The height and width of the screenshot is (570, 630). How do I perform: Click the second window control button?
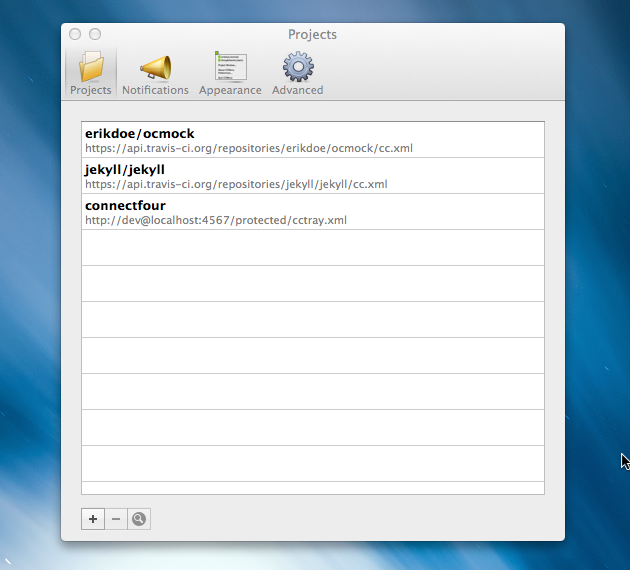click(95, 34)
